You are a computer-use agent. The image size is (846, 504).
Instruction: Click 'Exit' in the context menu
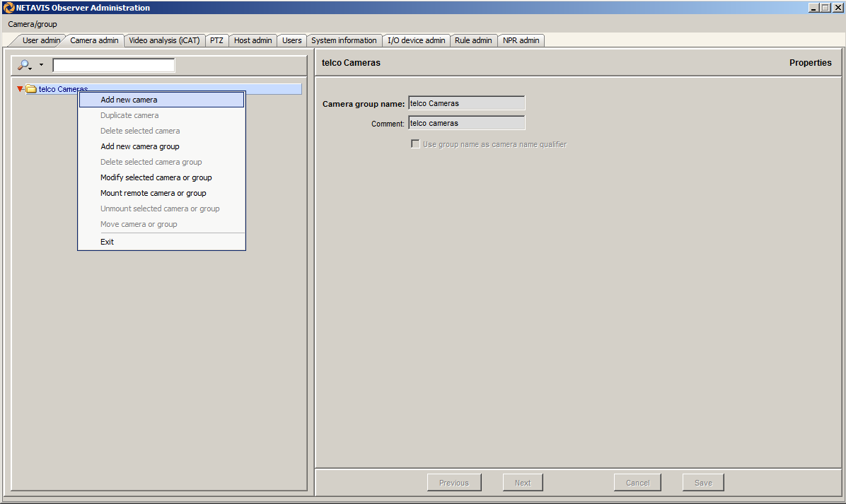[107, 242]
